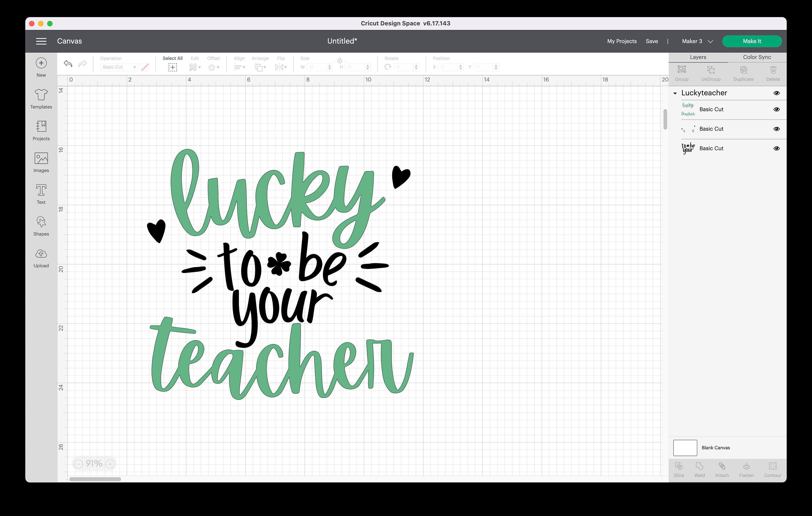This screenshot has width=812, height=516.
Task: Open the Maker 3 machine selector
Action: (x=696, y=41)
